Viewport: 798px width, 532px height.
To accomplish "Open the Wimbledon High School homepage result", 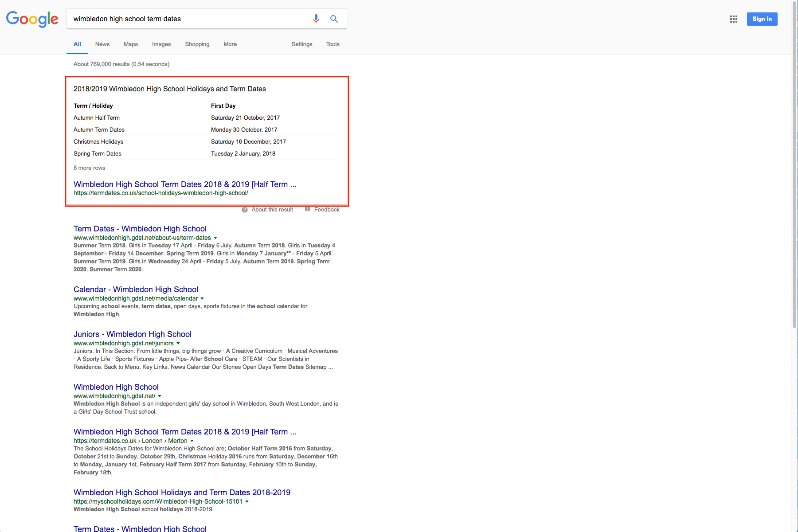I will [x=116, y=387].
